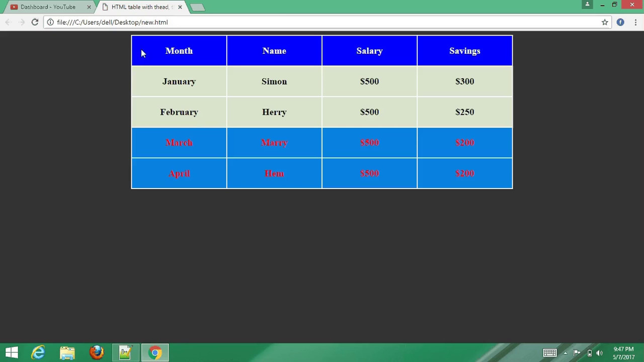Image resolution: width=644 pixels, height=362 pixels.
Task: Click the Salary header cell
Action: (x=369, y=51)
